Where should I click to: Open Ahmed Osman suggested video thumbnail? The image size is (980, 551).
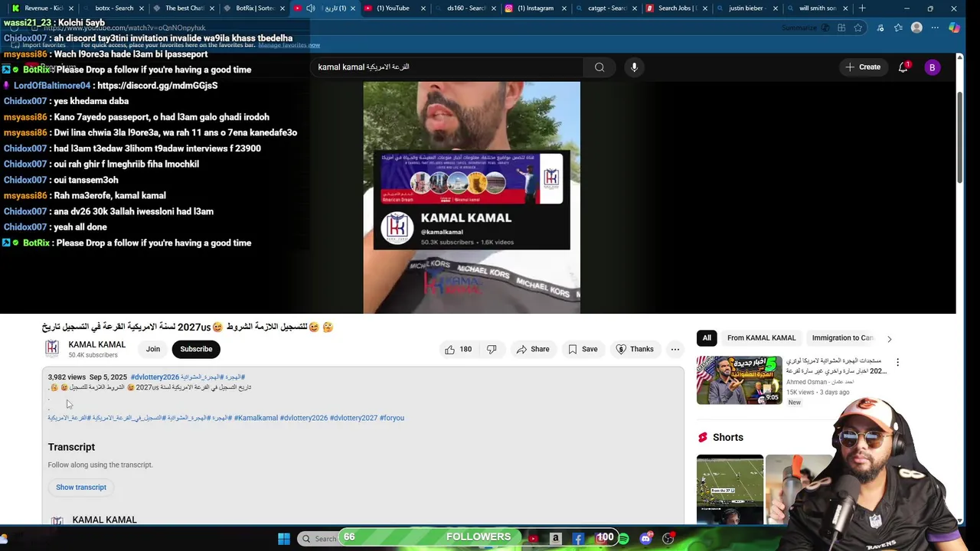coord(740,380)
